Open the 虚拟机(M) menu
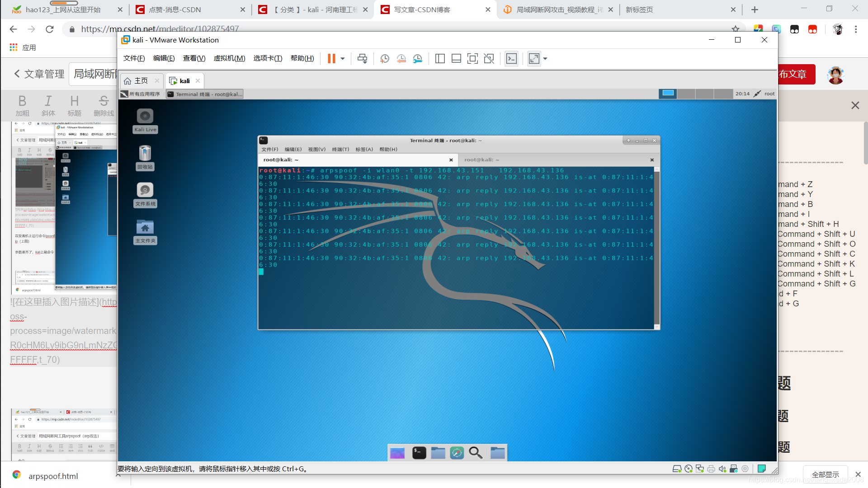The height and width of the screenshot is (488, 868). (x=229, y=58)
